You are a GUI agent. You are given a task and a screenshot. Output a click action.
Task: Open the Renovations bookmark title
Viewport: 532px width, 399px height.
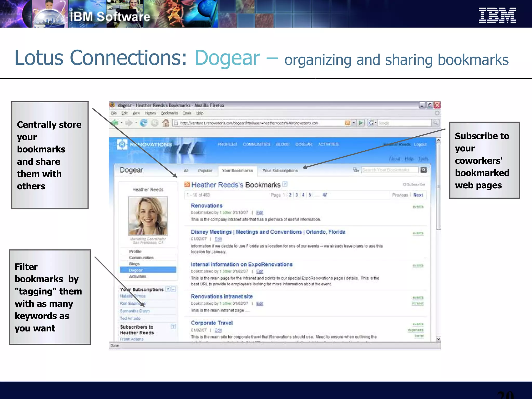point(207,205)
